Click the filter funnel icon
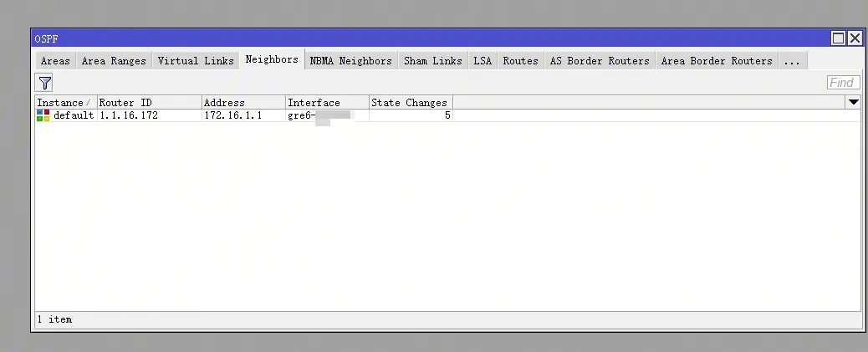868x352 pixels. pyautogui.click(x=44, y=83)
